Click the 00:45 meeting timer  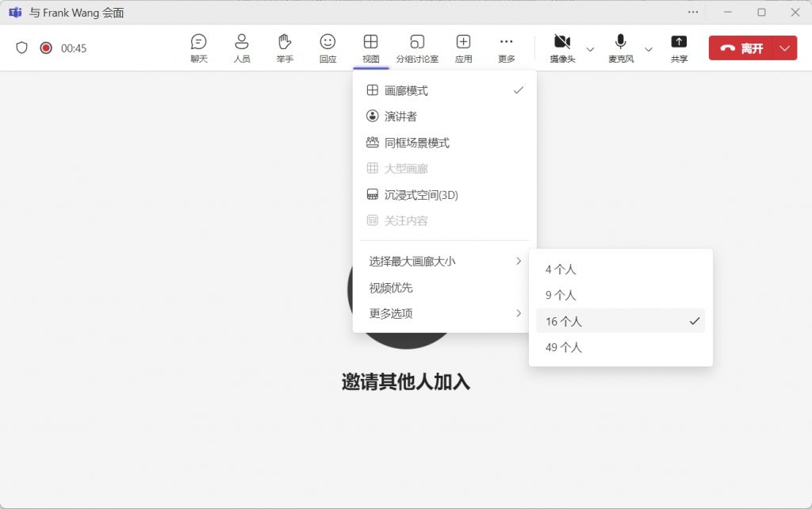pos(74,48)
